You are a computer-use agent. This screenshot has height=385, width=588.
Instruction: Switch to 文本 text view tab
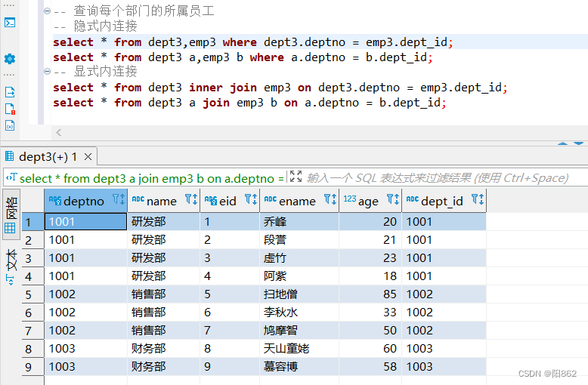pos(11,266)
